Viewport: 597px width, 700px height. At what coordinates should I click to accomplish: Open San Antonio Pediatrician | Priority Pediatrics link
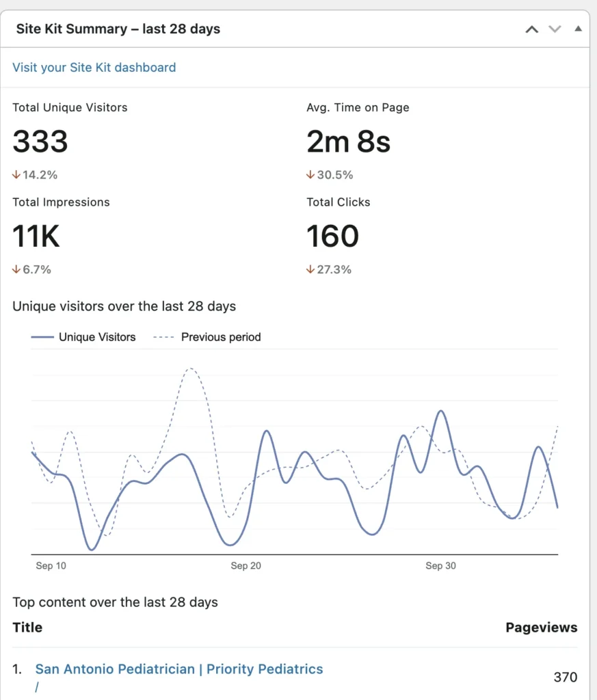pos(179,669)
